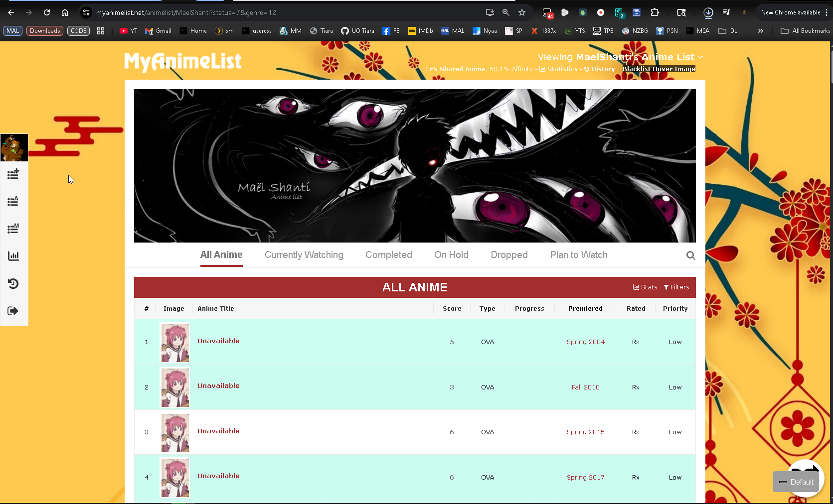Open the red record circle extension
This screenshot has height=504, width=833.
[601, 12]
